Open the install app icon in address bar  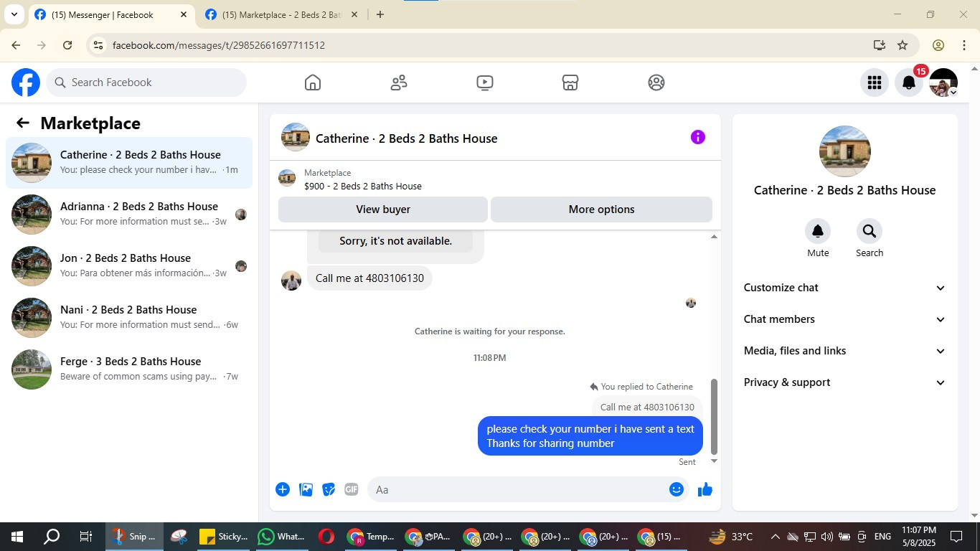click(880, 45)
